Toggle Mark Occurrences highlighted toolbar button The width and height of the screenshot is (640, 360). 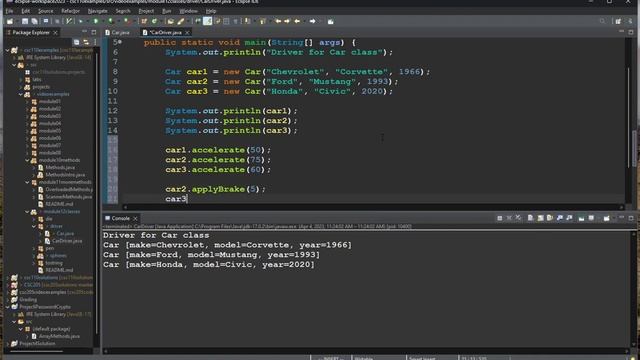[208, 21]
